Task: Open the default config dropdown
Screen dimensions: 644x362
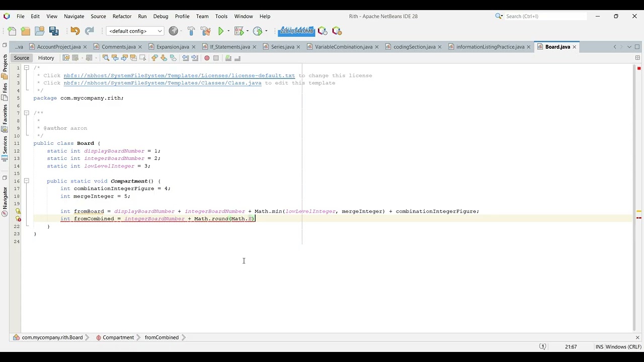Action: coord(135,31)
